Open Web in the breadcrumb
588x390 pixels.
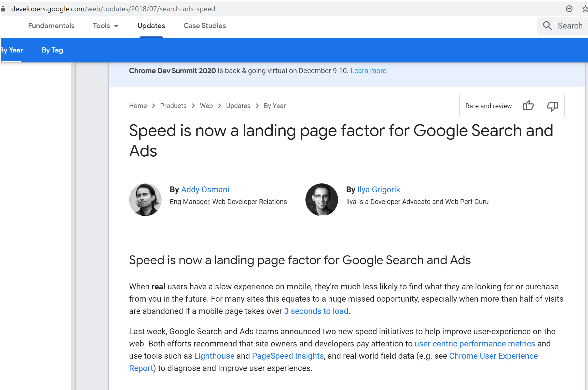click(x=206, y=106)
